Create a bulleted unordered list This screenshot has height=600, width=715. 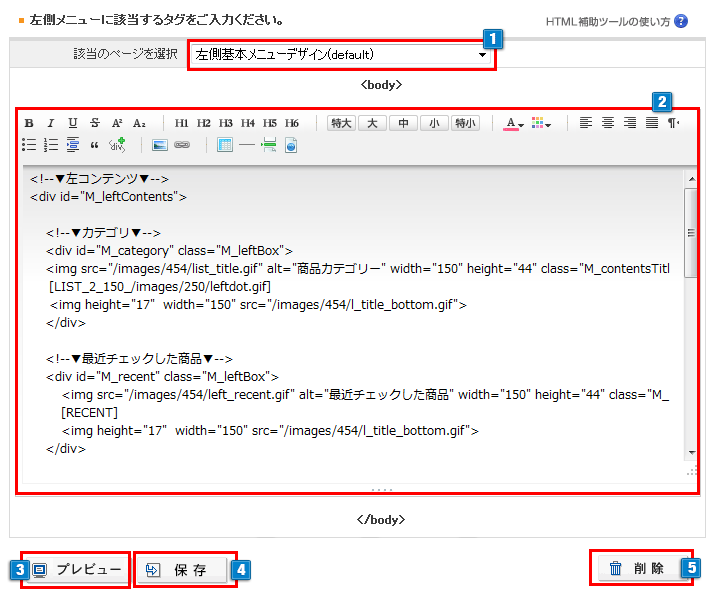[x=29, y=145]
